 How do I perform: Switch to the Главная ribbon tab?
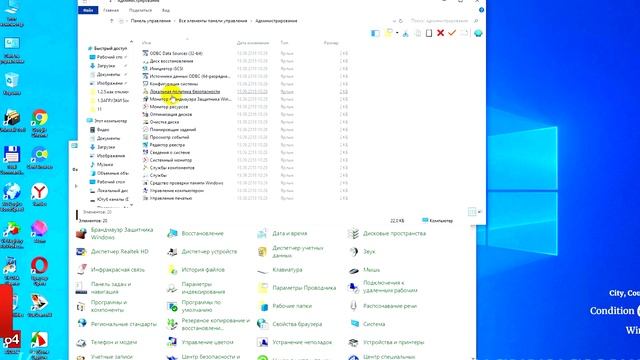point(111,10)
